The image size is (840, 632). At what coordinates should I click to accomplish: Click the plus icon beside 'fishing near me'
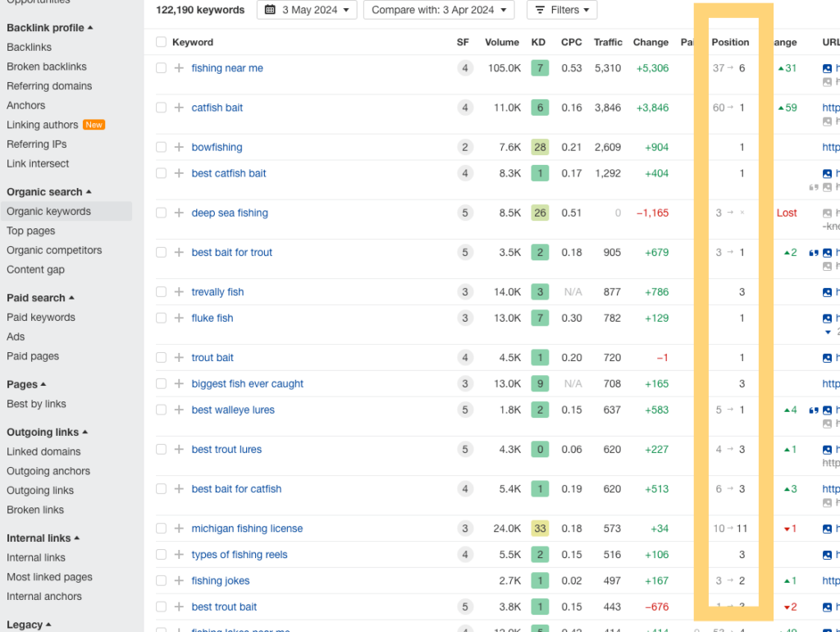click(x=179, y=68)
